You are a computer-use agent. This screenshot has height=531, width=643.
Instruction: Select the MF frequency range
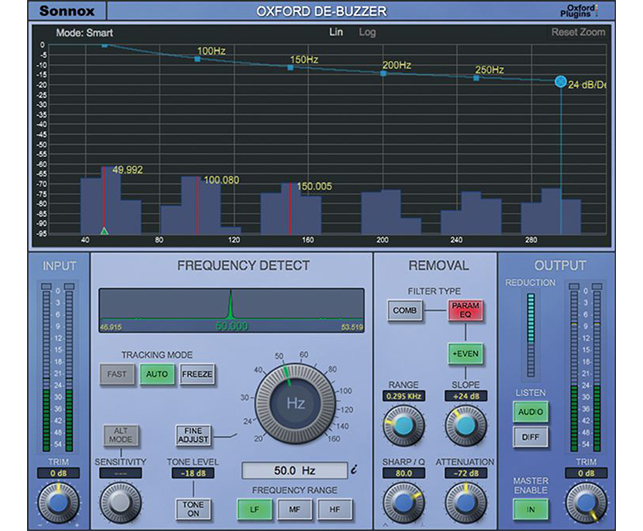295,509
